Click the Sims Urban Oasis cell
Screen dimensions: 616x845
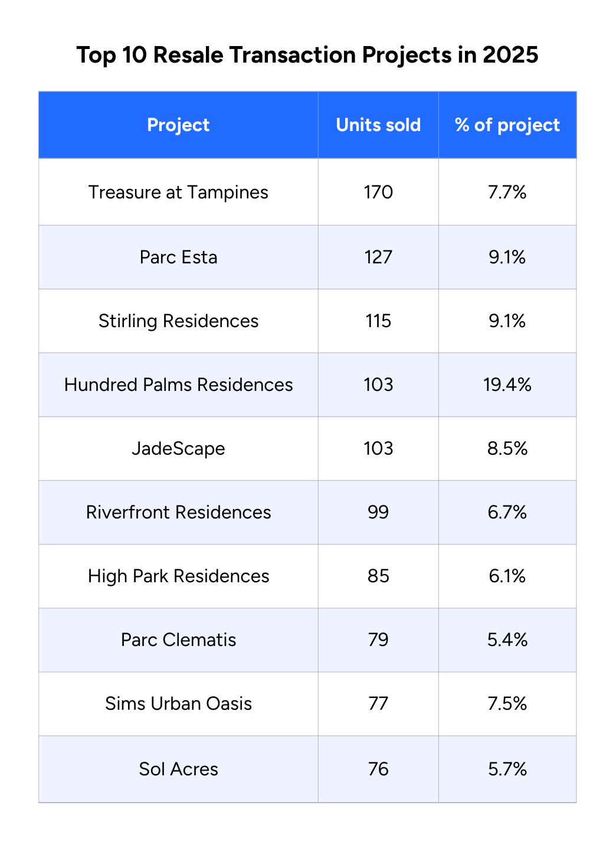(x=178, y=704)
